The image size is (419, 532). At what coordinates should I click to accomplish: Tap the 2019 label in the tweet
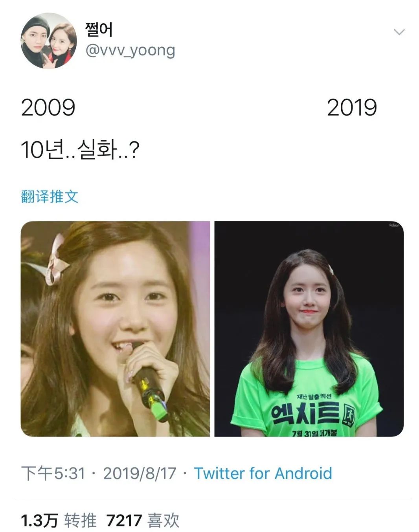(x=352, y=108)
